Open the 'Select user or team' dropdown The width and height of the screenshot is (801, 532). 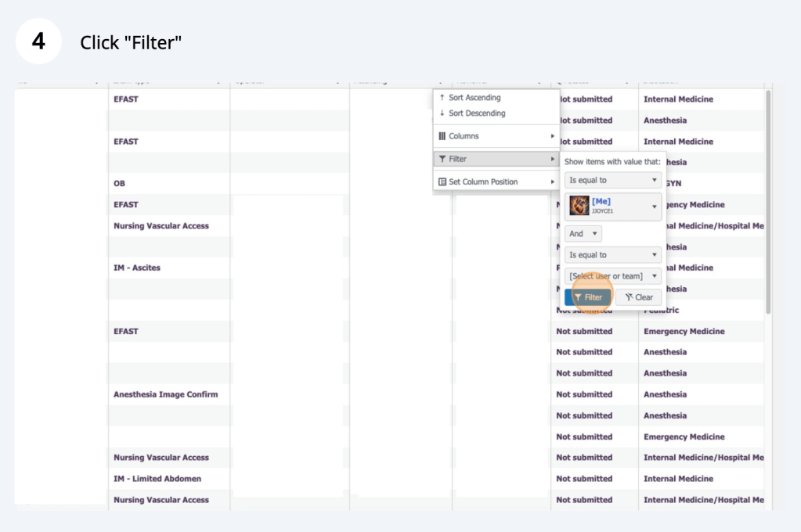point(612,276)
